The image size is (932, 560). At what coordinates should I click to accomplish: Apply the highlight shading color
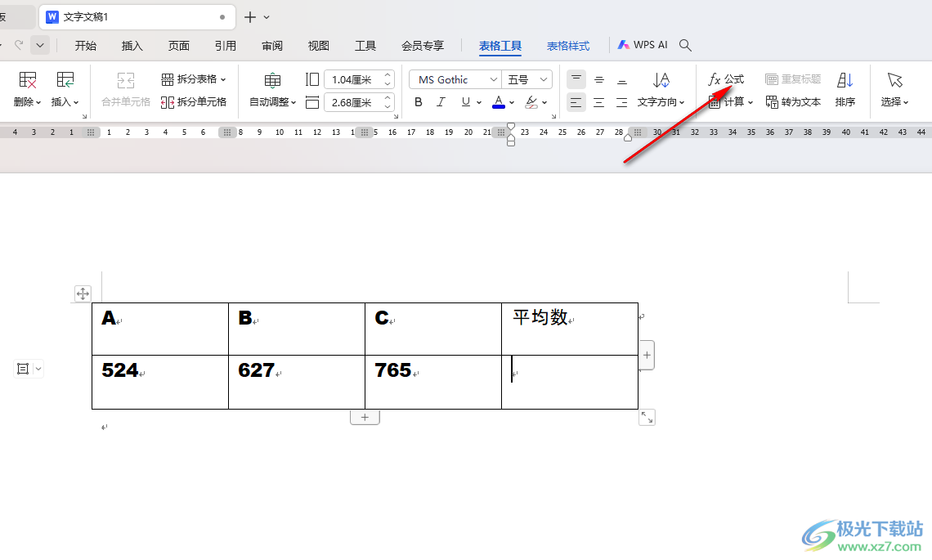click(x=531, y=102)
